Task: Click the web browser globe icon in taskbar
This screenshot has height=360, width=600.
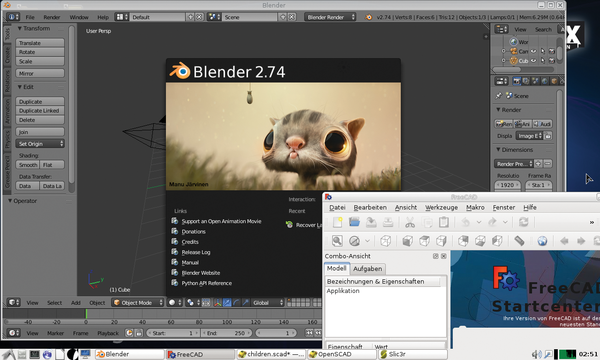Action: click(47, 354)
